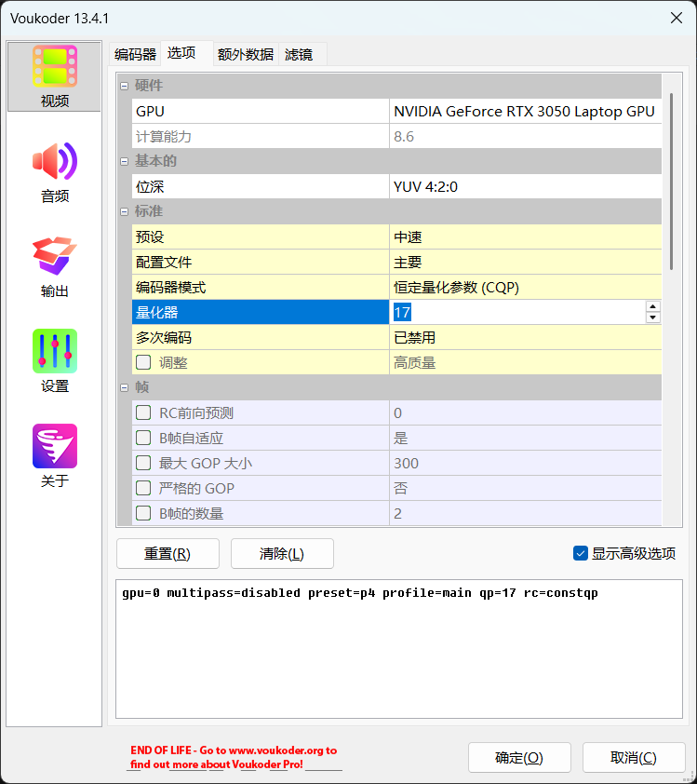Switch to the 滤镜 tab
This screenshot has width=697, height=784.
click(299, 54)
